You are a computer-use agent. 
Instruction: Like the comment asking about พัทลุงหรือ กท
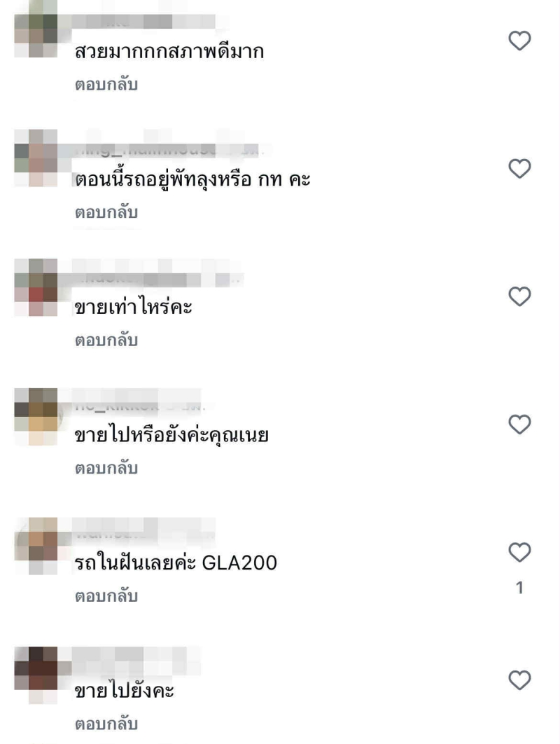click(x=519, y=168)
